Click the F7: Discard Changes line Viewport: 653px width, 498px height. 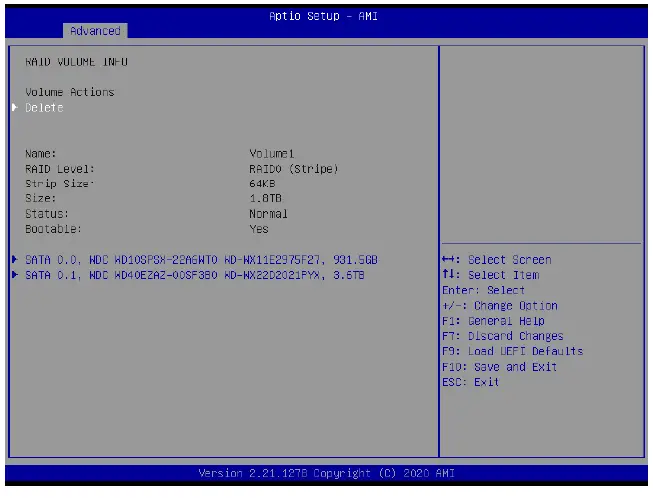tap(503, 336)
